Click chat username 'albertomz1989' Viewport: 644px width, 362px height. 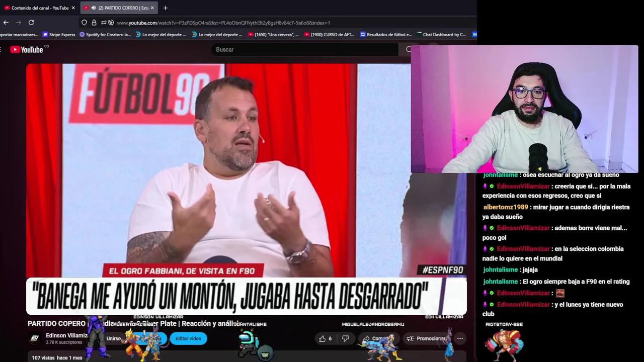pos(506,207)
